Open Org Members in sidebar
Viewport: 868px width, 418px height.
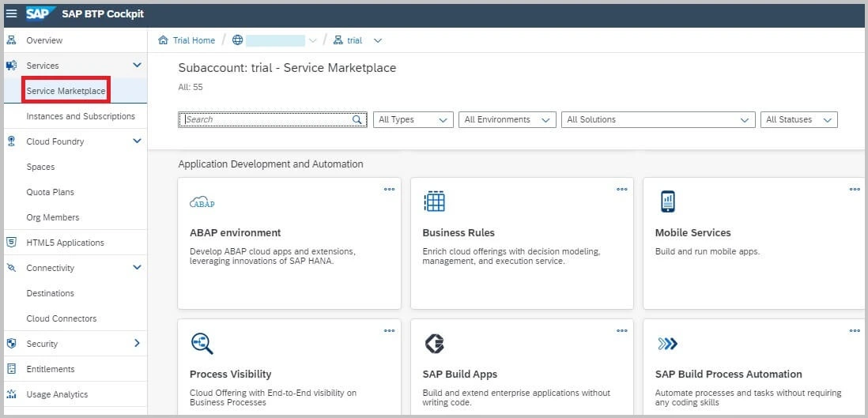click(x=53, y=217)
